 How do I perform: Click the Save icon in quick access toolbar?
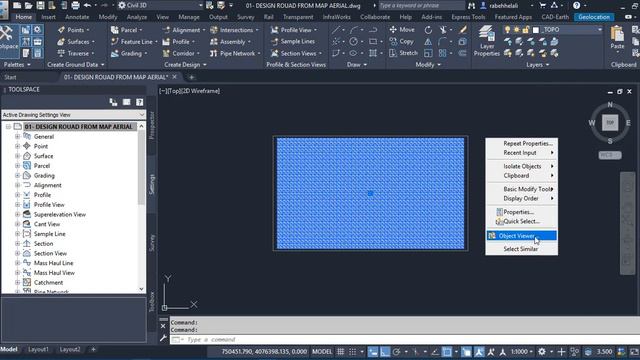[x=40, y=5]
